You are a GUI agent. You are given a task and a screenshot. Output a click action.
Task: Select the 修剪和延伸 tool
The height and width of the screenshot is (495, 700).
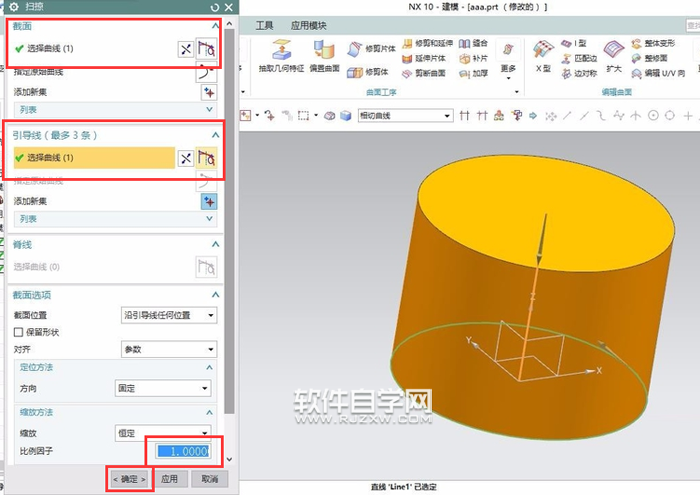click(x=427, y=43)
